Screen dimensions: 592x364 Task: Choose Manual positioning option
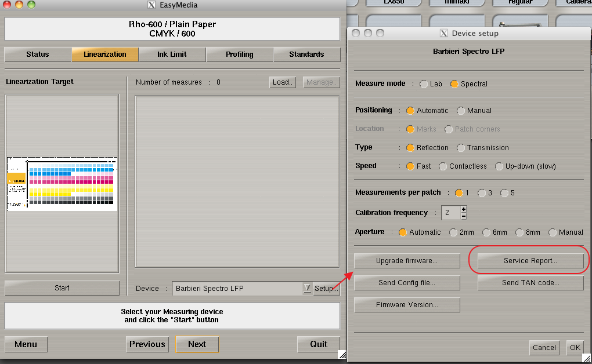pyautogui.click(x=461, y=111)
